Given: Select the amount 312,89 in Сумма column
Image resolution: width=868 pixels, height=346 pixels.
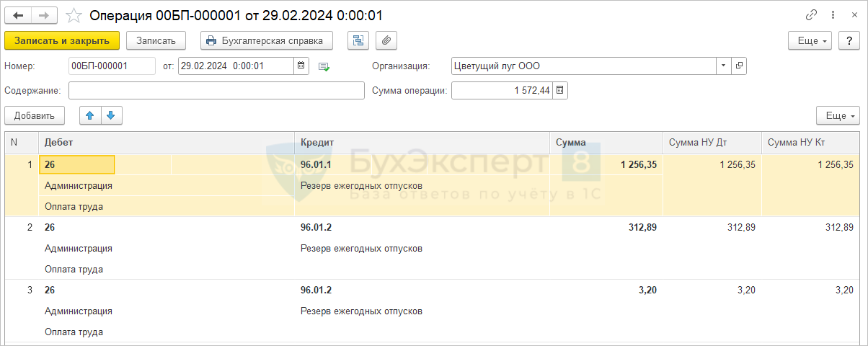Looking at the screenshot, I should tap(642, 228).
